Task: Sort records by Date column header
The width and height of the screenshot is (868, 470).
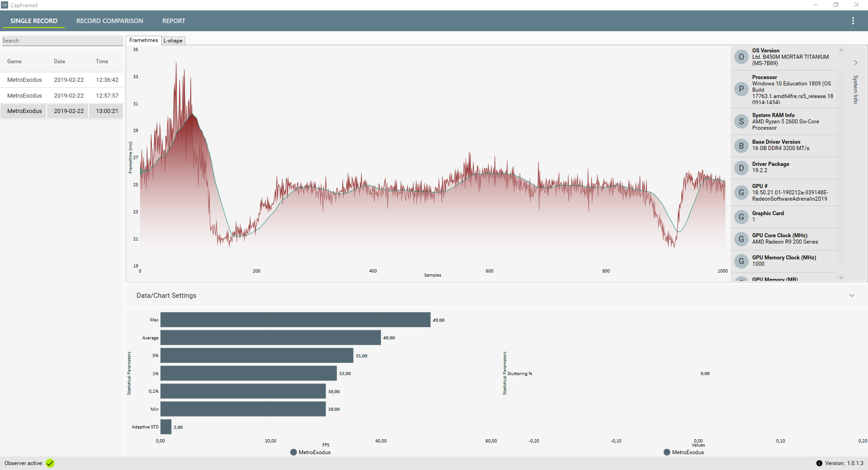Action: pos(60,61)
